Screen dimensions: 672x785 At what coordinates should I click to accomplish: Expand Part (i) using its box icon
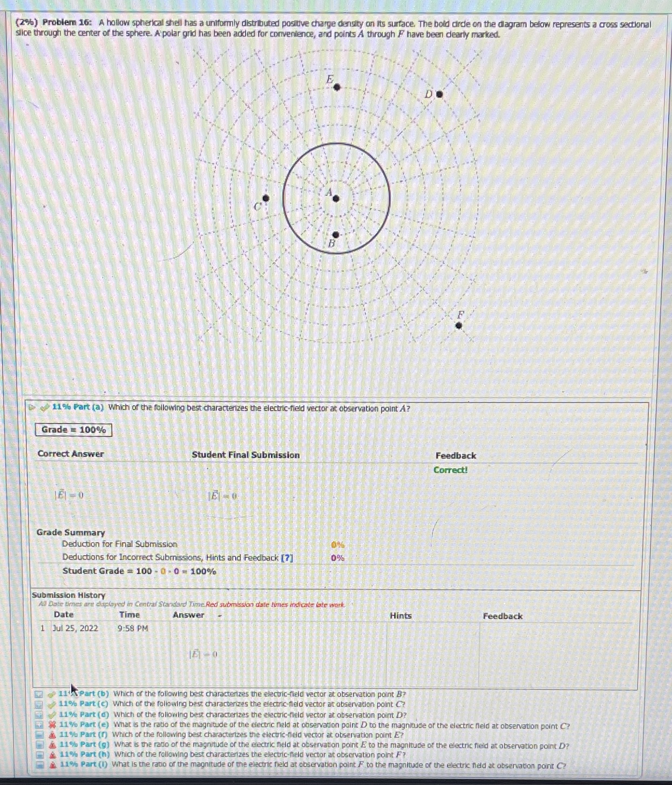[39, 764]
